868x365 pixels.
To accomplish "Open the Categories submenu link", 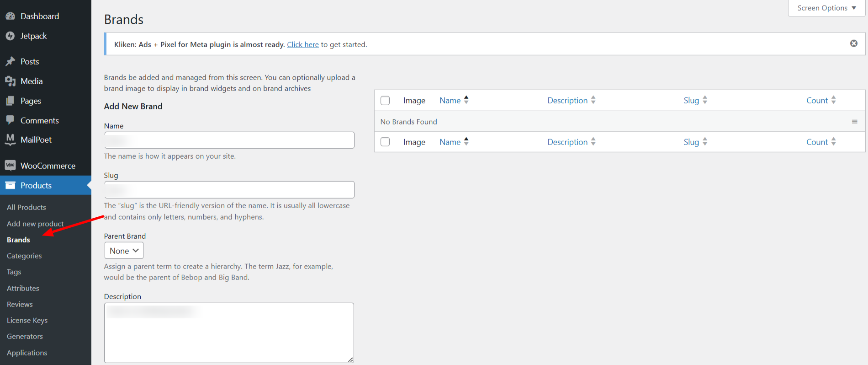I will [24, 256].
